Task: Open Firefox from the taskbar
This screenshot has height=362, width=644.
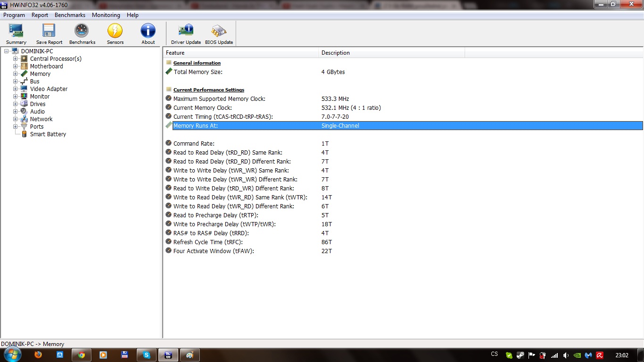Action: tap(38, 355)
